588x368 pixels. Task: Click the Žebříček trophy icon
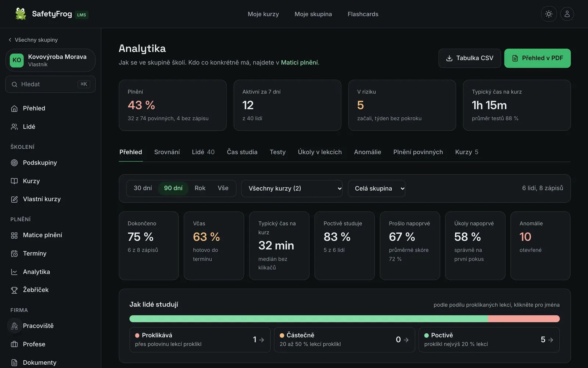(x=14, y=290)
